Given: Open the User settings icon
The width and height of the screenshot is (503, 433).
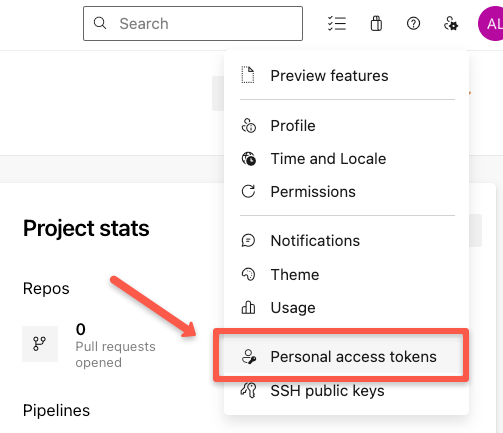Looking at the screenshot, I should pos(451,24).
